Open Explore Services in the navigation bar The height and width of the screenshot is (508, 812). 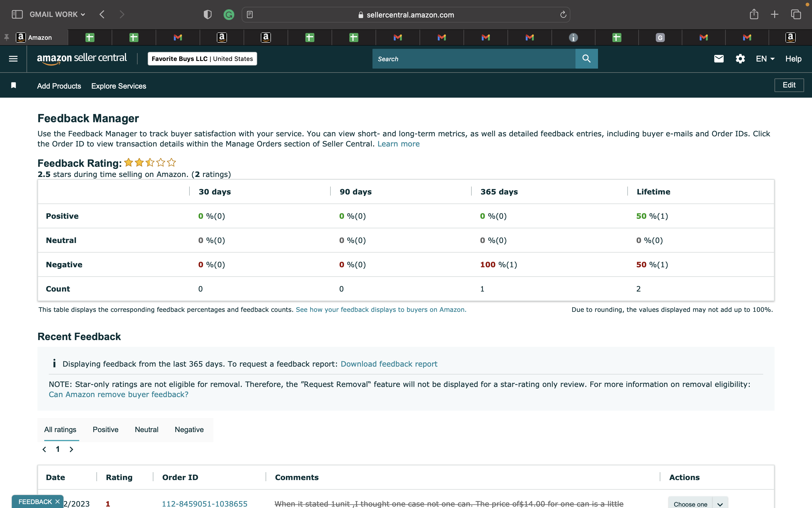click(119, 86)
